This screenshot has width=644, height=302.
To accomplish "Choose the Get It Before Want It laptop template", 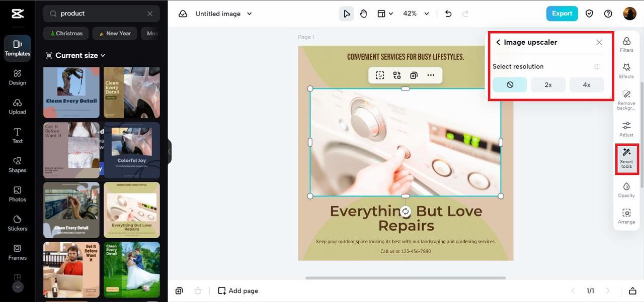I will pyautogui.click(x=71, y=269).
